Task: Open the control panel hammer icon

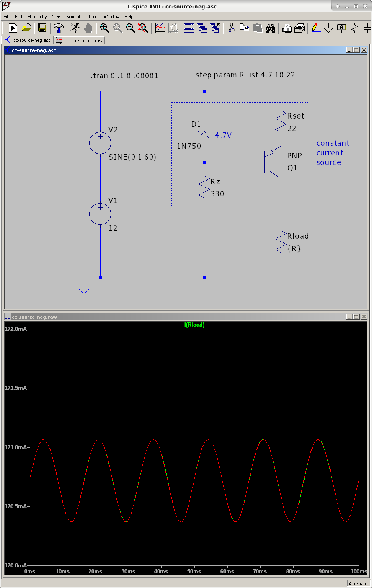Action: click(59, 28)
